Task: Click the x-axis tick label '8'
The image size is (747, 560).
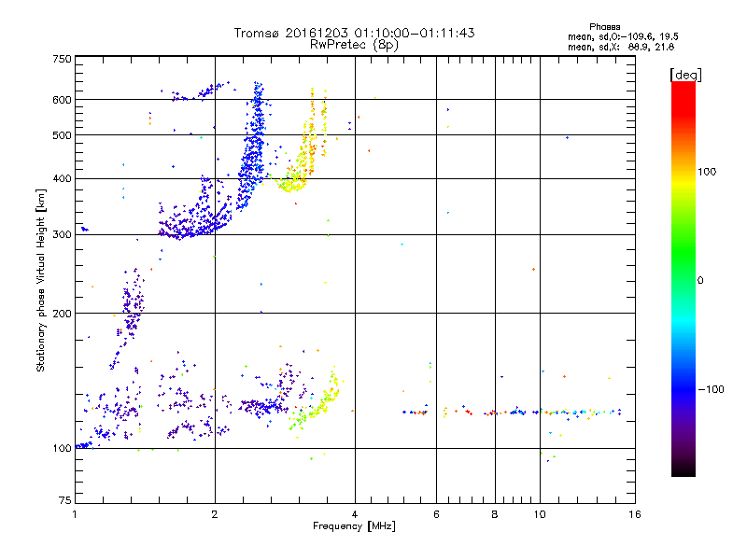Action: [x=495, y=514]
